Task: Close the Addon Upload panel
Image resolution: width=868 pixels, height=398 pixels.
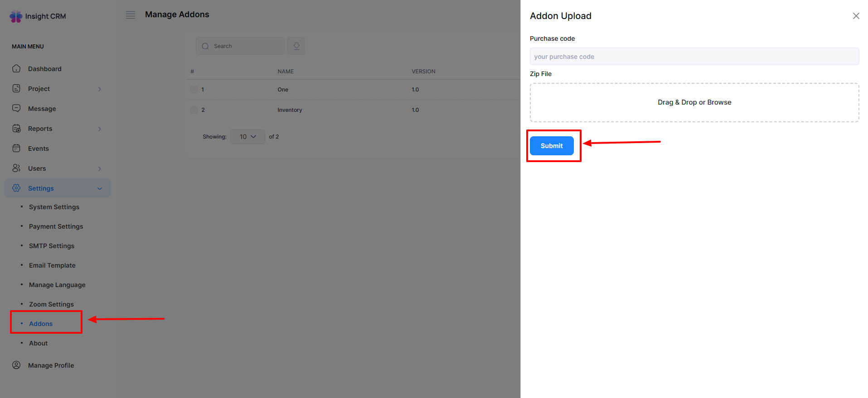Action: (856, 16)
